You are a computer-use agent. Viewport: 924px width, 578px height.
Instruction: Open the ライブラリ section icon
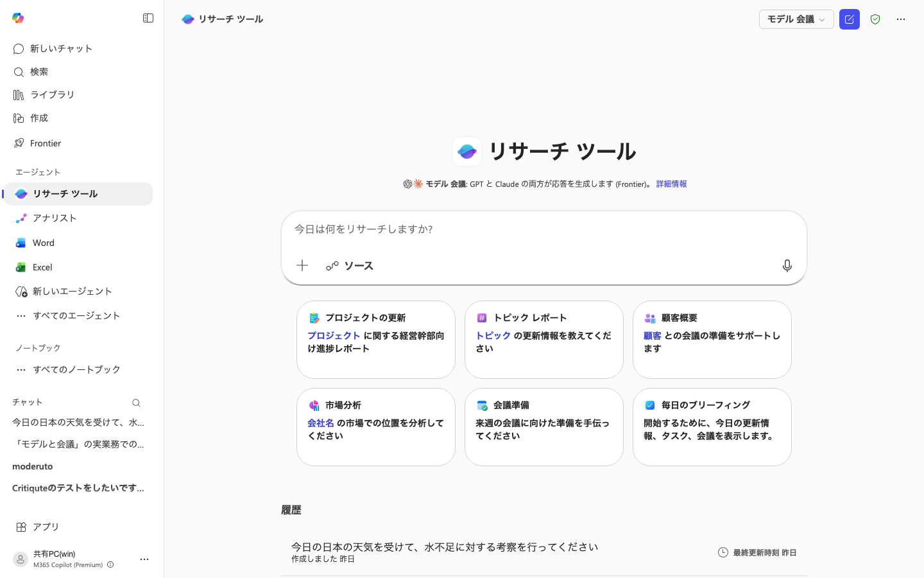click(x=19, y=94)
